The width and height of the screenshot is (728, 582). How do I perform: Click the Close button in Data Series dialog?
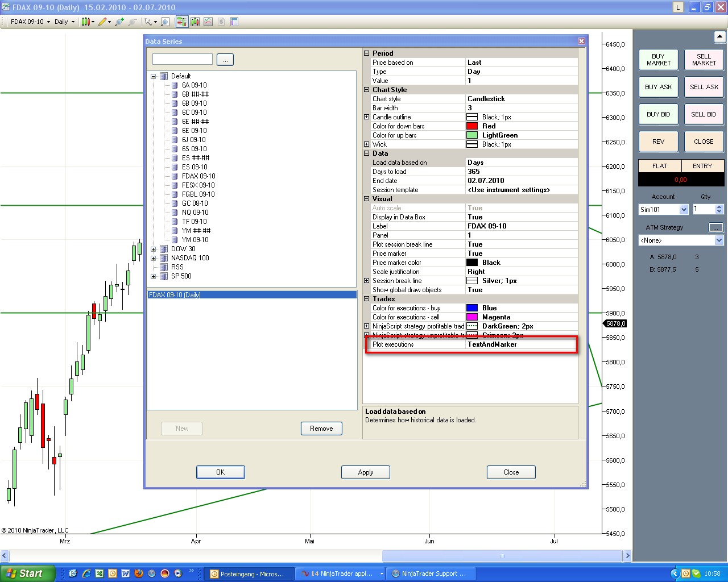[511, 472]
